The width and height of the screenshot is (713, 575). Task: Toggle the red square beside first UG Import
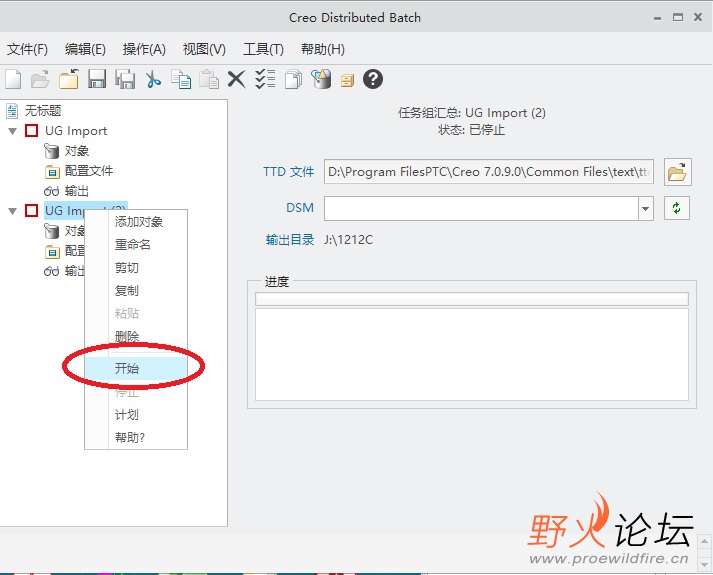[x=31, y=131]
